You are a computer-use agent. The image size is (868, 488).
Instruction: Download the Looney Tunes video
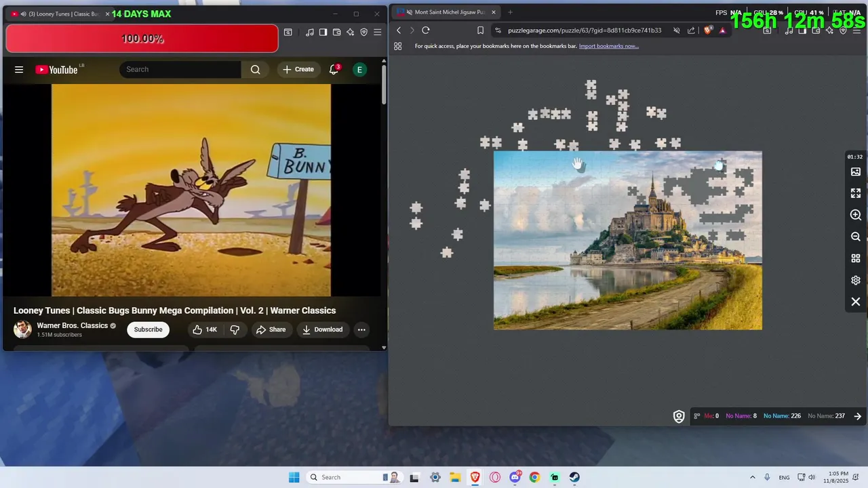(323, 329)
